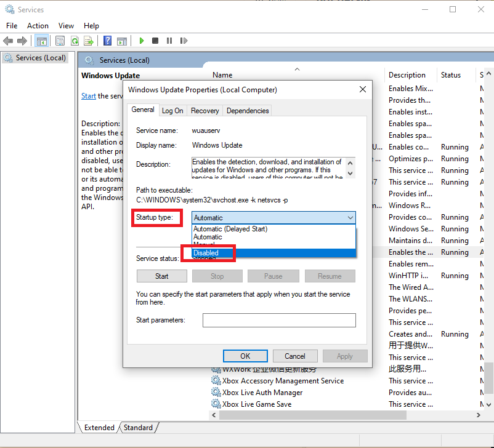Click gear icon of Xbox Live Game Save

(216, 404)
